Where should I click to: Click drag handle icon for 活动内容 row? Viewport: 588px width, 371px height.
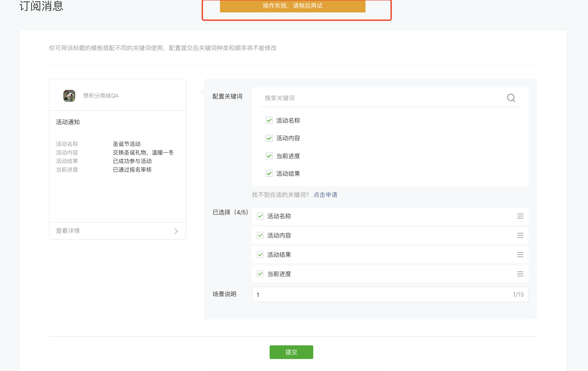520,235
